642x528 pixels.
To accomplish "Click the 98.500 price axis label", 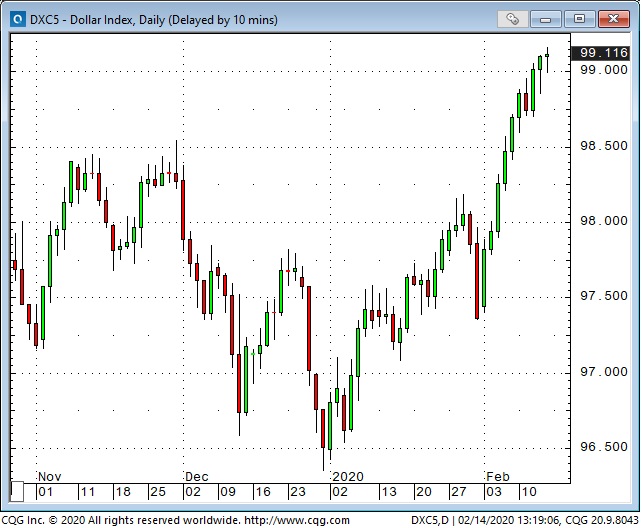I will 604,146.
